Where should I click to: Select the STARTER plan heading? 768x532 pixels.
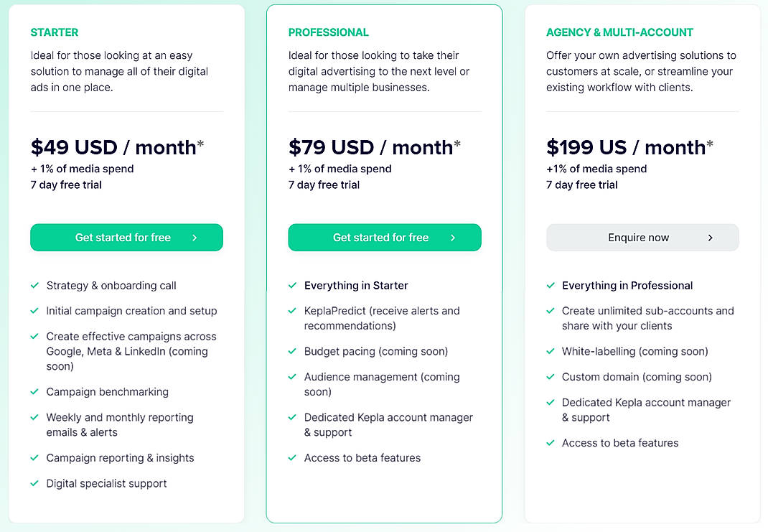point(55,32)
